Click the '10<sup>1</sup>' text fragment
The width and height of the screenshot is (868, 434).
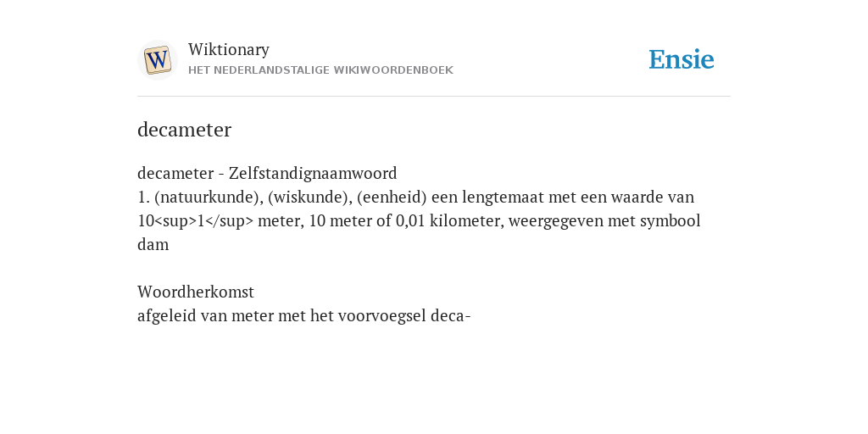coord(196,221)
